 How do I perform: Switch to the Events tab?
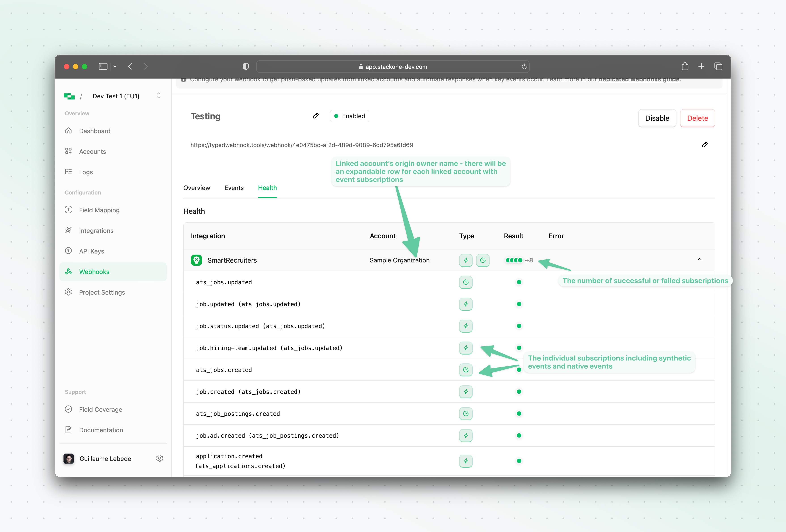(x=234, y=188)
